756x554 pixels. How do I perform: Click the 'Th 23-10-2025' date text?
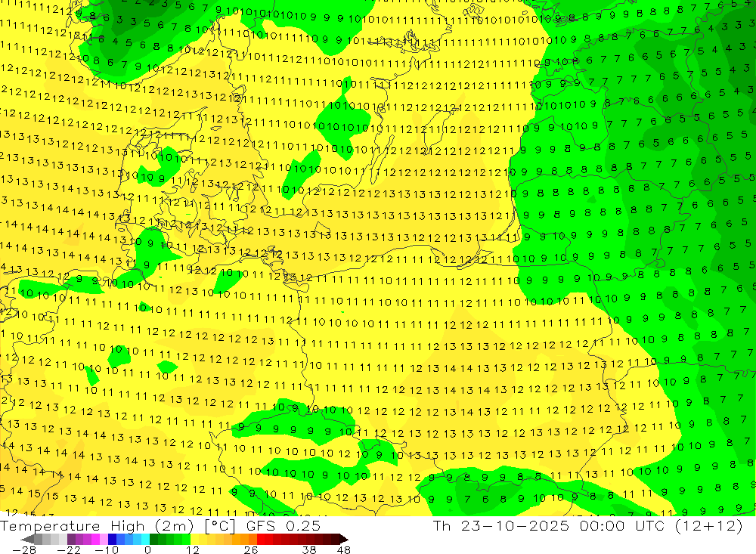[x=501, y=525]
